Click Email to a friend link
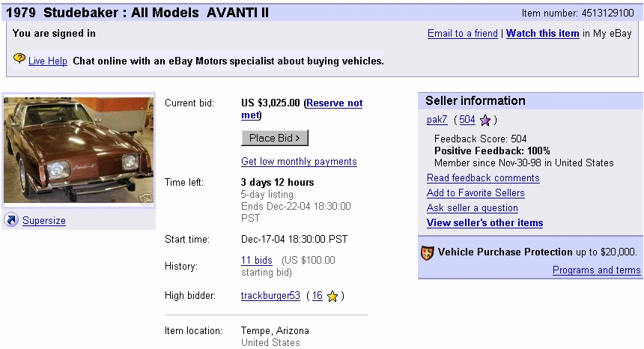Screen dimensions: 644x349 click(462, 34)
